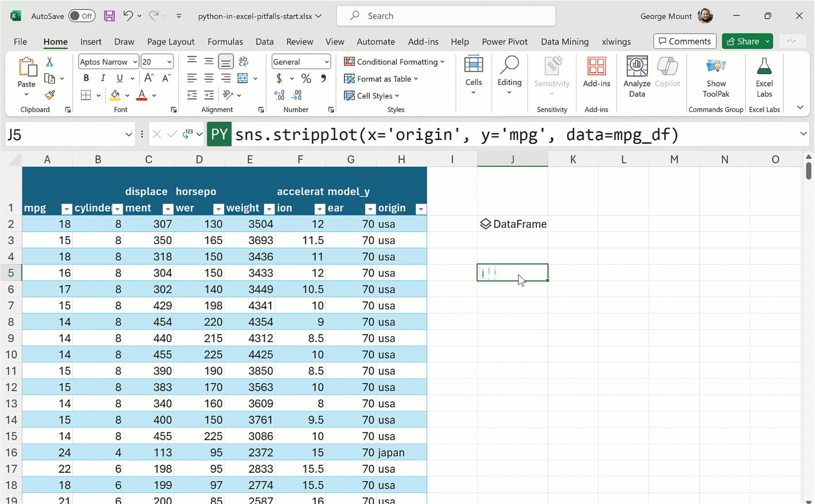Toggle the AutoSave switch
815x504 pixels.
(x=82, y=16)
